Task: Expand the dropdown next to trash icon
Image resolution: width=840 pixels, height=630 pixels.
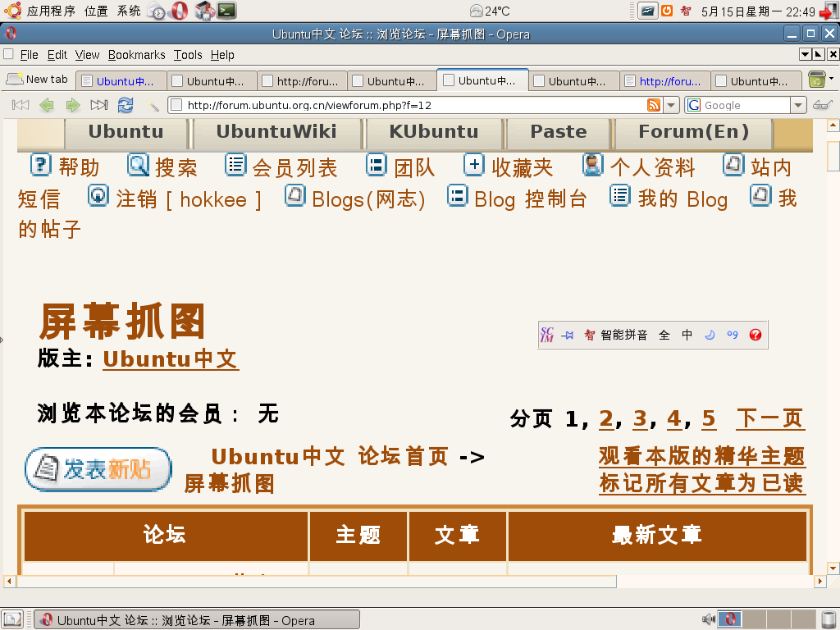Action: pos(831,78)
